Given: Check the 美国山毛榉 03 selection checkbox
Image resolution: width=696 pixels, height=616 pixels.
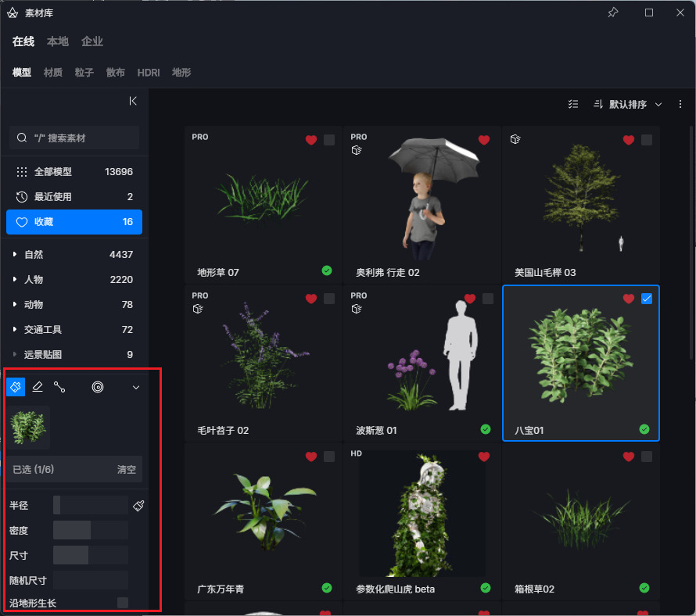Looking at the screenshot, I should [646, 140].
